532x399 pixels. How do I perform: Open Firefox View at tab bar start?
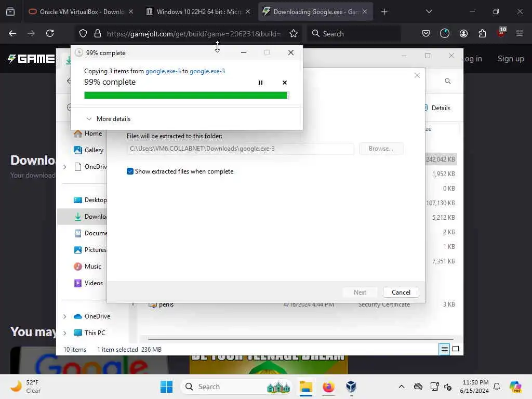click(10, 11)
